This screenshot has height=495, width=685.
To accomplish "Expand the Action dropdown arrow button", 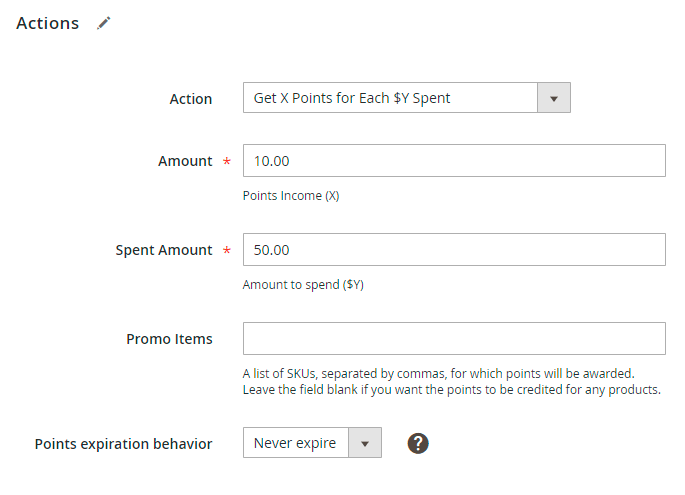I will coord(554,98).
